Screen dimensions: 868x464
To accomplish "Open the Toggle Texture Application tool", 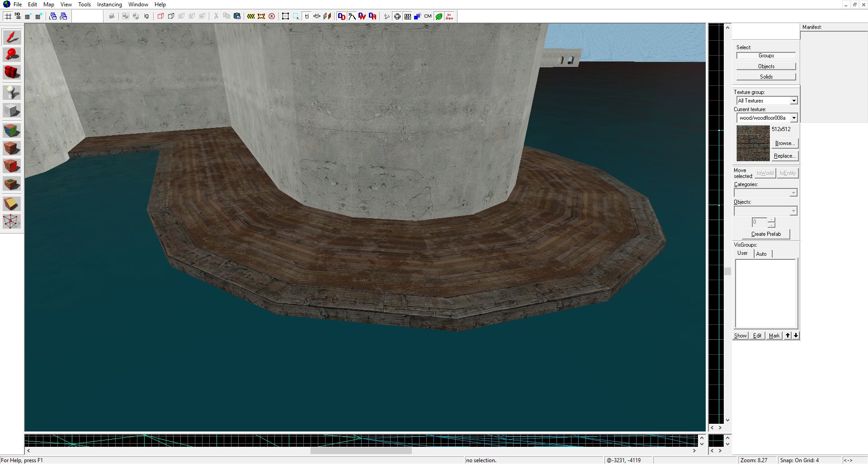I will pyautogui.click(x=12, y=131).
